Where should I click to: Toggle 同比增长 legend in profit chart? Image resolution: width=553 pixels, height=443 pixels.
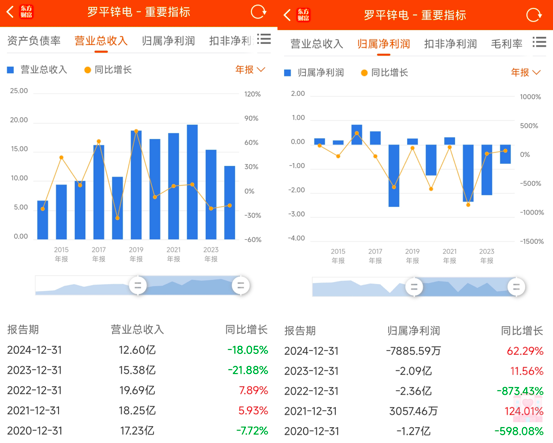click(x=384, y=73)
